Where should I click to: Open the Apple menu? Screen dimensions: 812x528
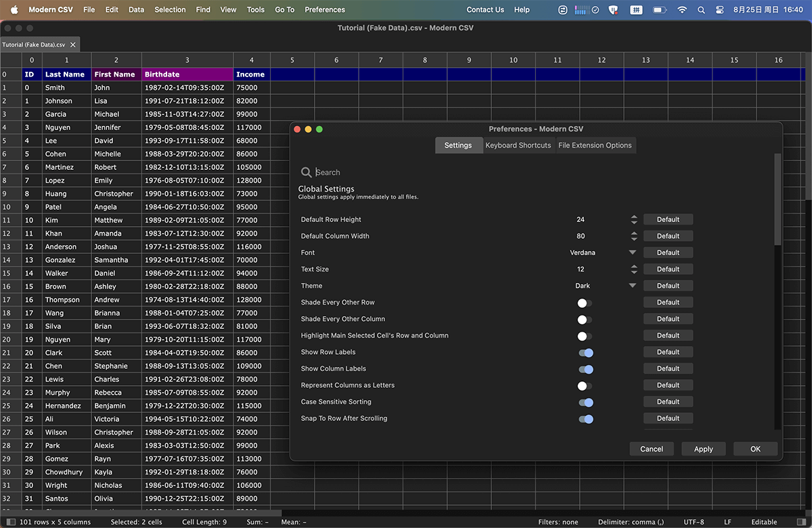(x=14, y=9)
